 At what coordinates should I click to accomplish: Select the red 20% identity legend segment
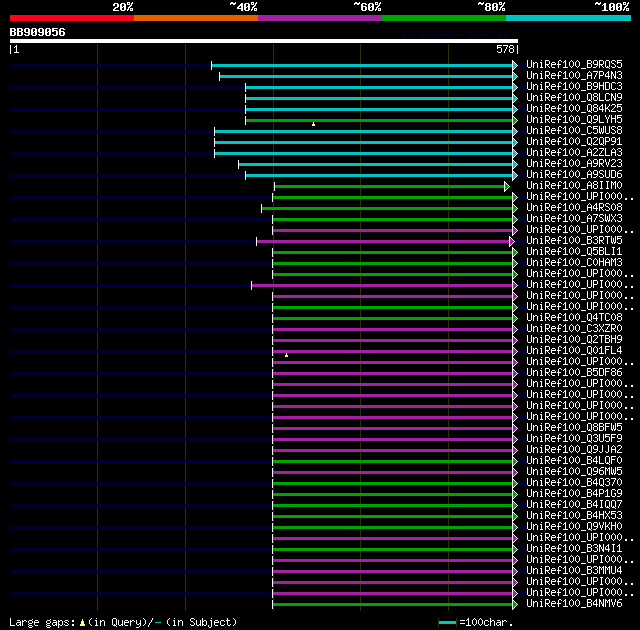pyautogui.click(x=72, y=18)
